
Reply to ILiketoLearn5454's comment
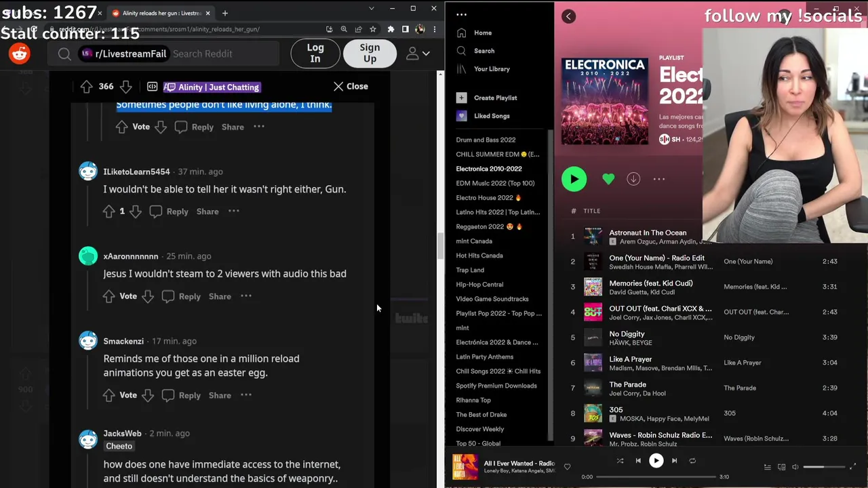pyautogui.click(x=170, y=211)
